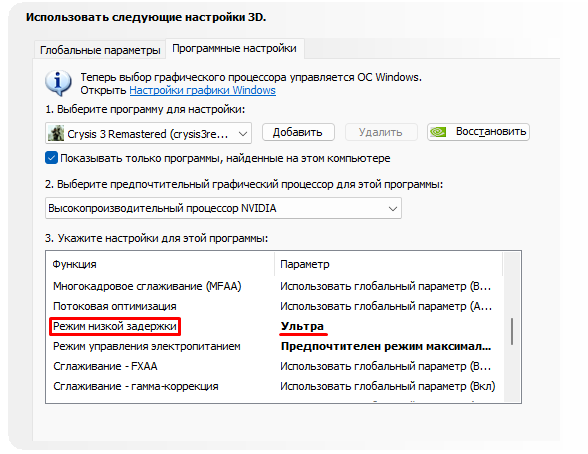Screen dimensions: 588x454
Task: Select Потоковая оптимизация setting
Action: (115, 306)
